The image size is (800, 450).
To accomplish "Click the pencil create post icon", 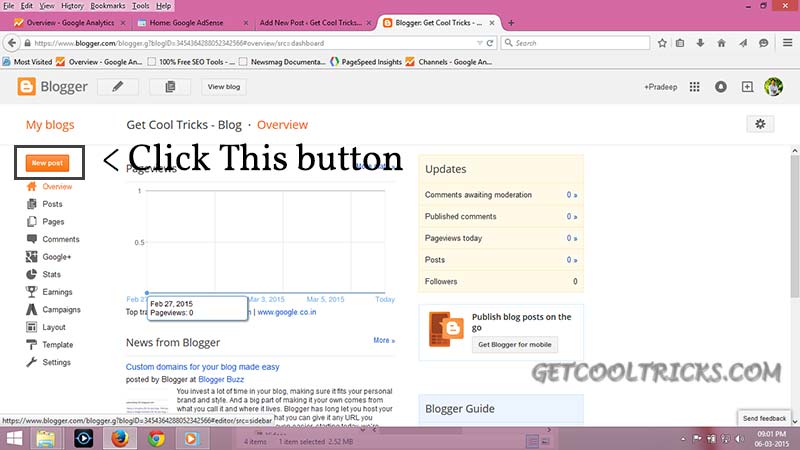I will pos(118,87).
